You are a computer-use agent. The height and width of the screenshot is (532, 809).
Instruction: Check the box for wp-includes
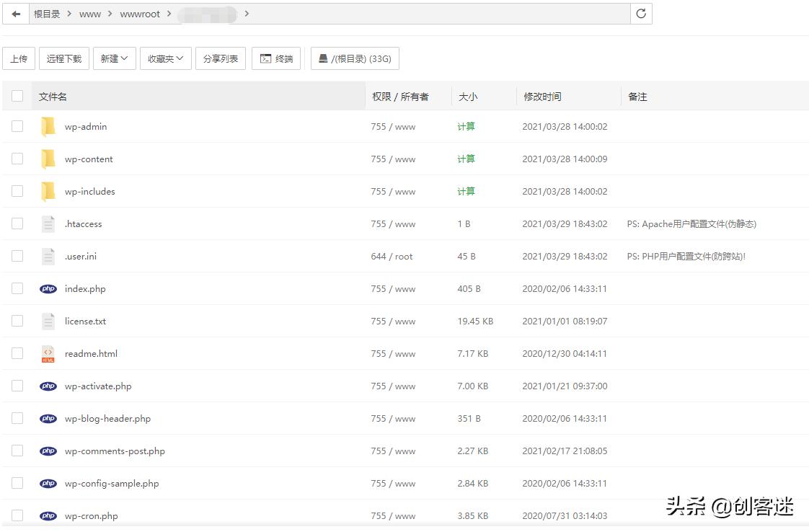pyautogui.click(x=17, y=191)
